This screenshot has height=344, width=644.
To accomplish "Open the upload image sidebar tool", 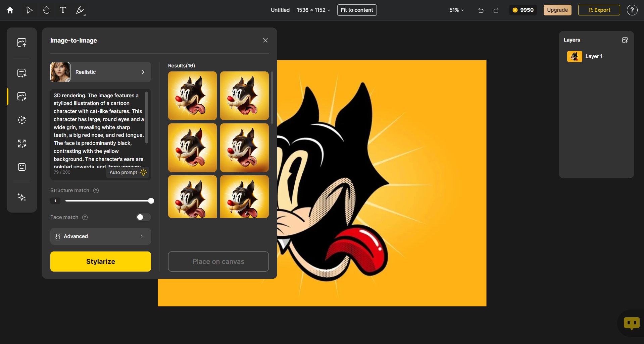I will tap(22, 43).
